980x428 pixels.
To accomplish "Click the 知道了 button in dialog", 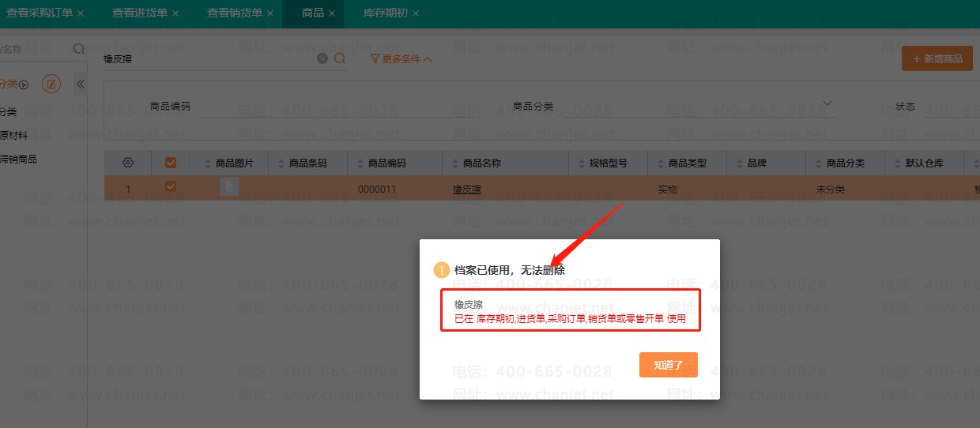I will coord(669,365).
